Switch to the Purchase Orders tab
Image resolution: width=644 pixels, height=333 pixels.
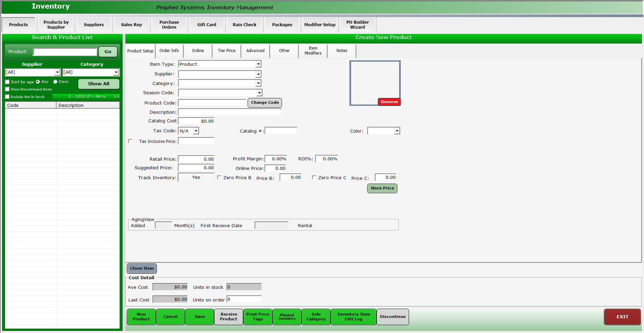coord(169,24)
